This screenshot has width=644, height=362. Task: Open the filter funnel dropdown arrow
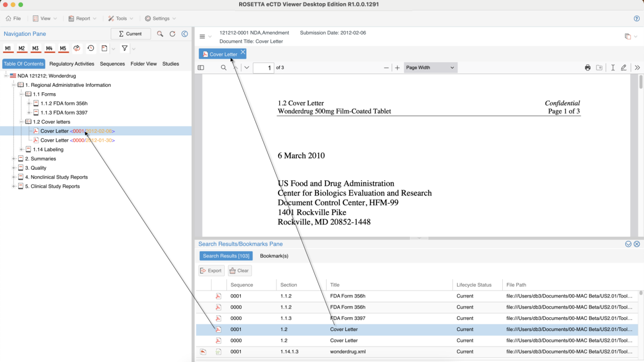134,49
